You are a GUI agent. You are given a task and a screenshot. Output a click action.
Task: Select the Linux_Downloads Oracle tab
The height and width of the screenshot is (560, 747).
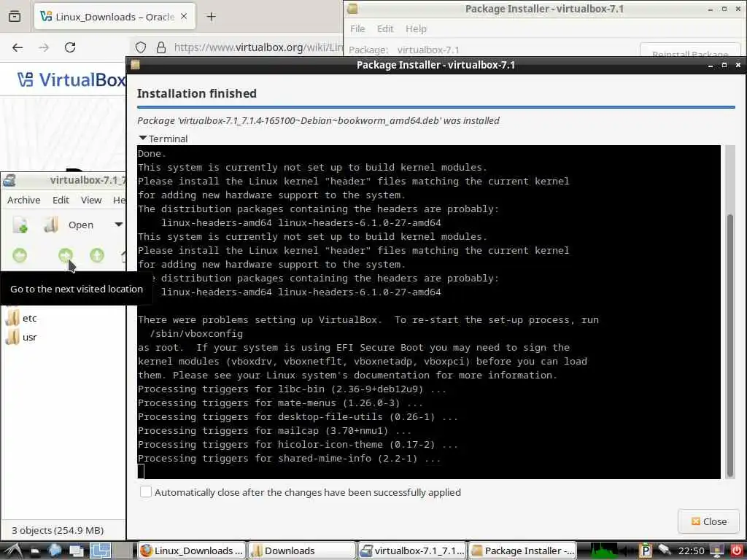click(115, 17)
